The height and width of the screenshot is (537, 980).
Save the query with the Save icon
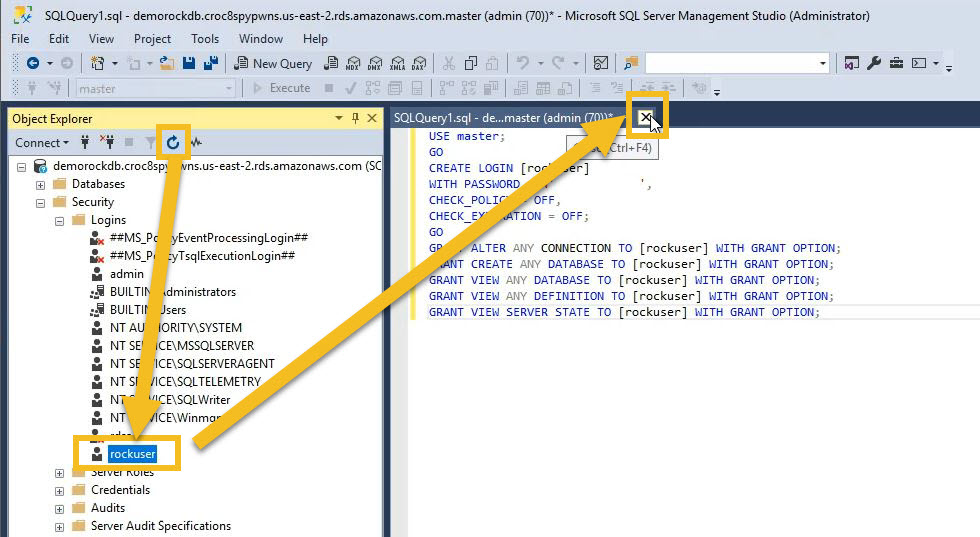click(x=189, y=63)
